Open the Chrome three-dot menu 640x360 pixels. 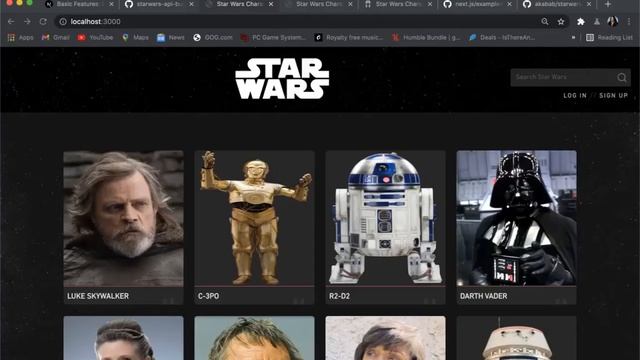point(629,22)
